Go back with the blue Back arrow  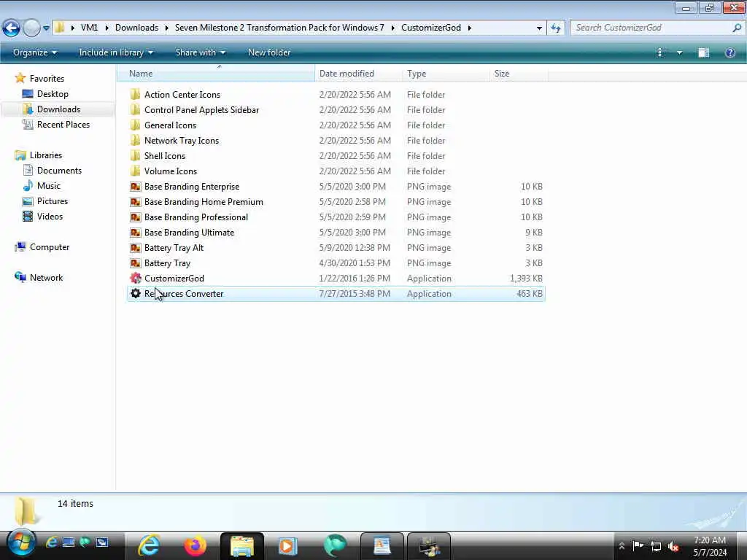11,28
